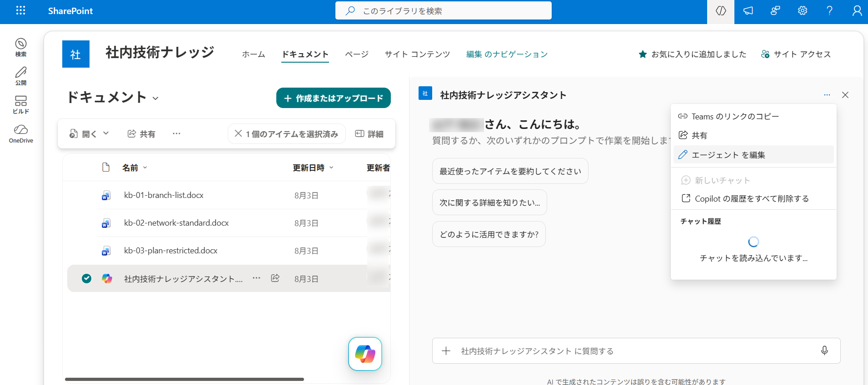Viewport: 868px width, 385px height.
Task: Click the horizontal scrollbar of the document list
Action: point(185,379)
